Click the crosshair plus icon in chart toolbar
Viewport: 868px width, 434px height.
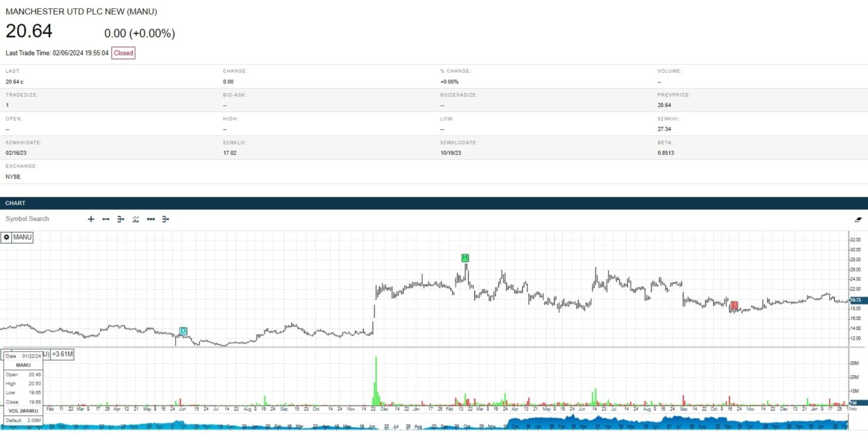(x=91, y=219)
